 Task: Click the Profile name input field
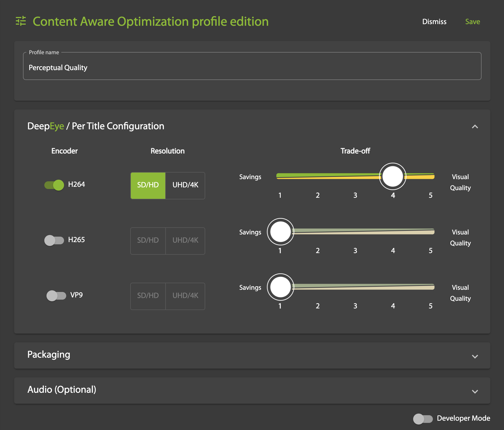point(252,67)
